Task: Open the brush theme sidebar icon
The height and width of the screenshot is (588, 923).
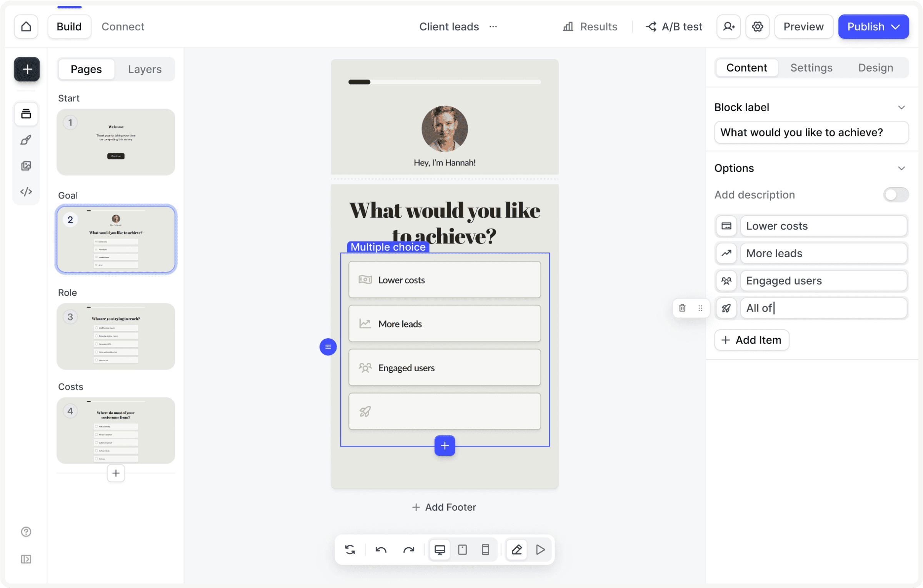Action: click(26, 140)
